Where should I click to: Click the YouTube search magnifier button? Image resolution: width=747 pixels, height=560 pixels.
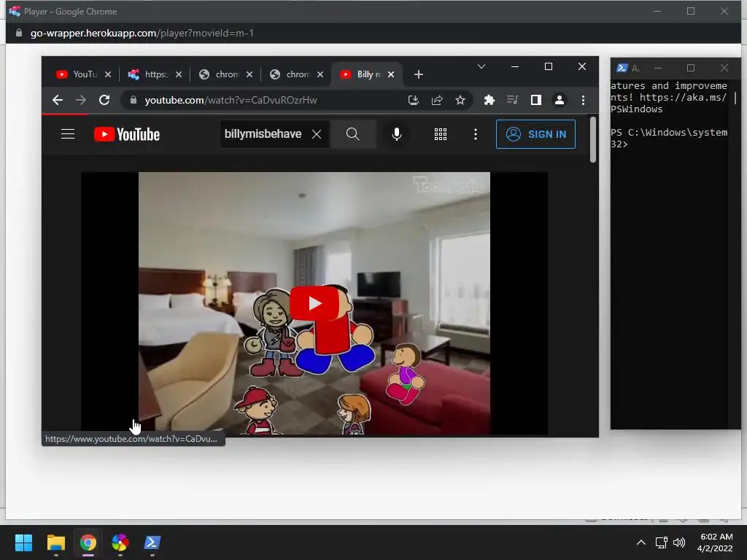coord(352,134)
